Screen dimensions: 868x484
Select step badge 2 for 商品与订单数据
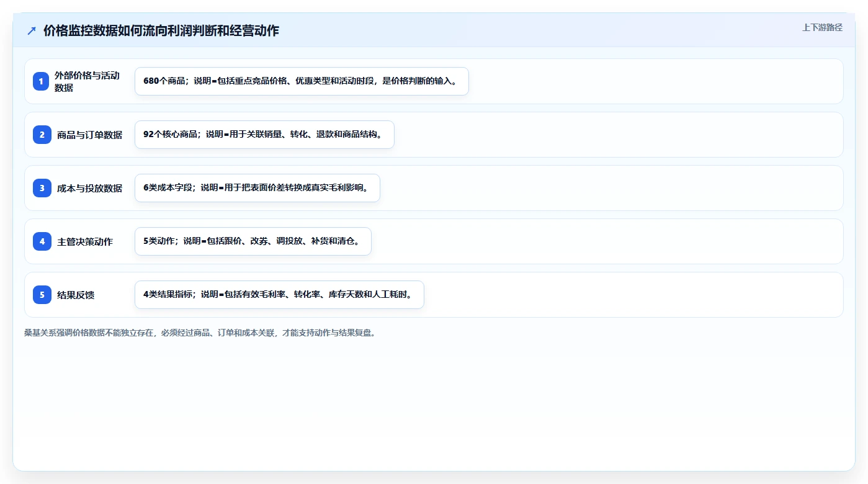point(41,135)
